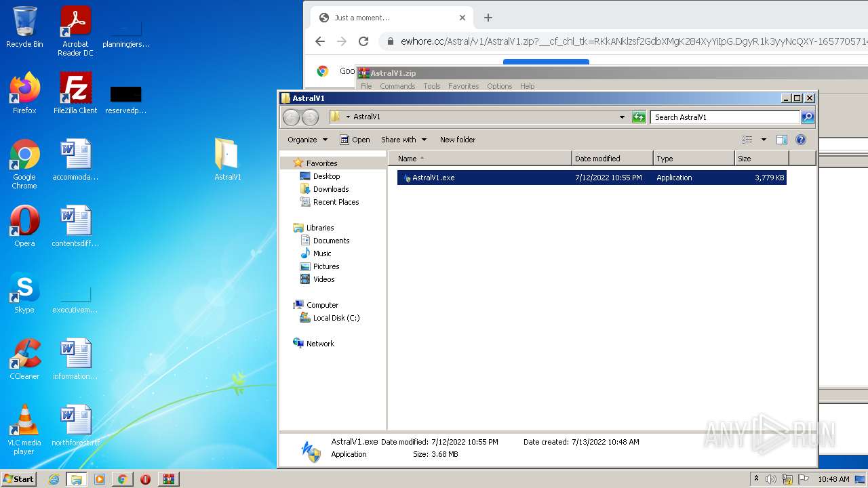Image resolution: width=868 pixels, height=488 pixels.
Task: Select the accommoda... Word document icon
Action: pyautogui.click(x=75, y=160)
